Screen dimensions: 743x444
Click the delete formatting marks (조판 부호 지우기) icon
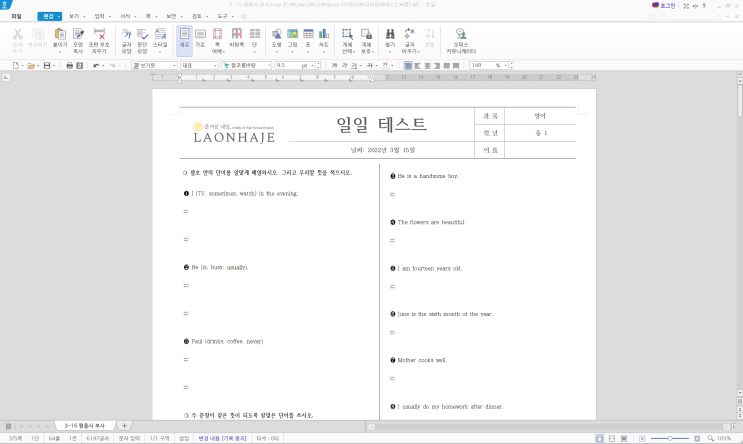[x=99, y=34]
